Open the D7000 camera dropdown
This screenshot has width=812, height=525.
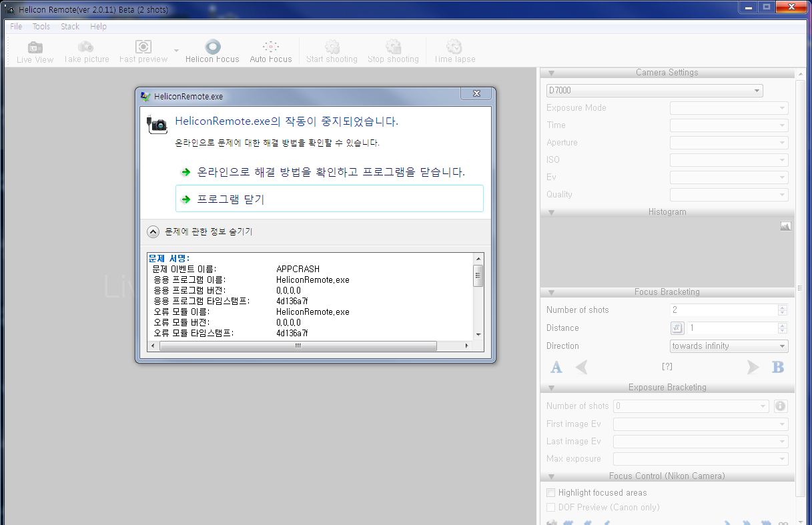(655, 90)
